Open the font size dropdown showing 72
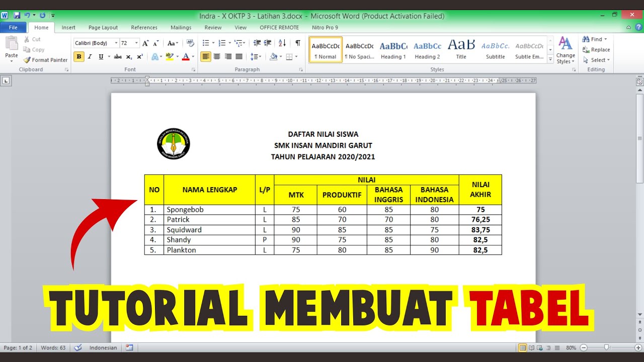This screenshot has width=644, height=362. (136, 43)
